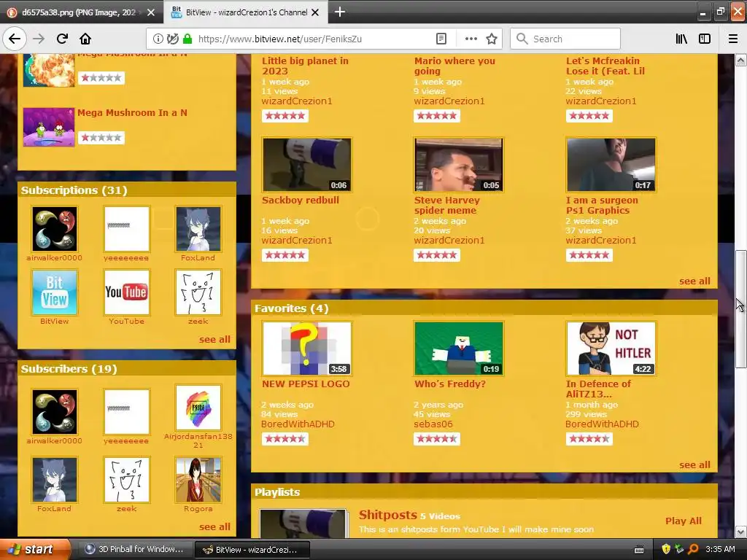Open the Shitposts playlist title
Viewport: 747px width, 560px height.
pos(388,515)
